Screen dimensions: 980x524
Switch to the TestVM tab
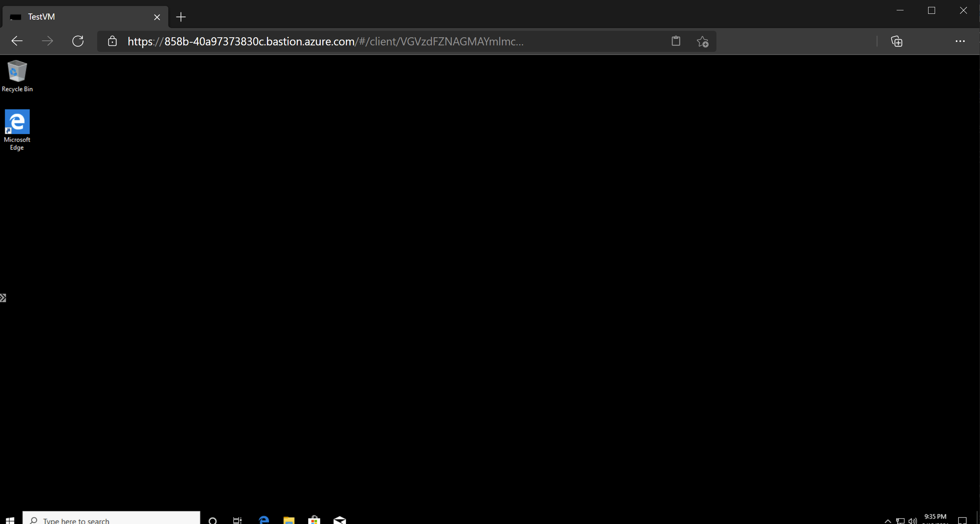click(x=85, y=17)
